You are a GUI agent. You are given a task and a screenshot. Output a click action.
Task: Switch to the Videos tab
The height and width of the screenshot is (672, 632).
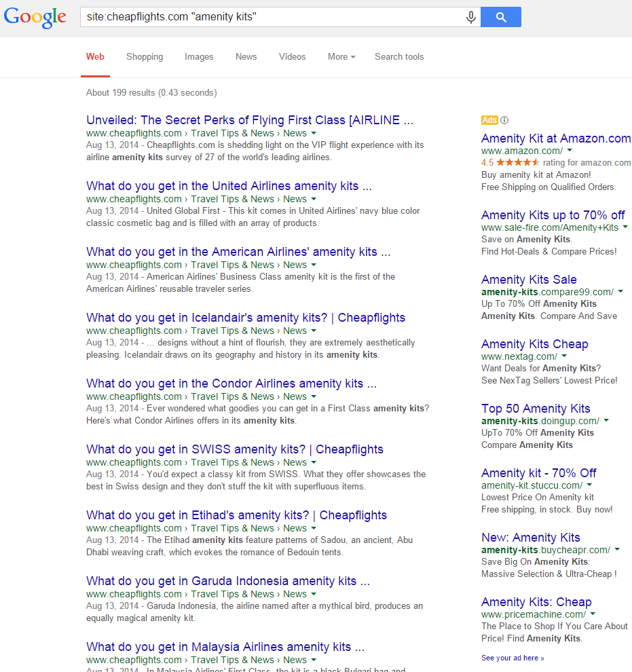pyautogui.click(x=292, y=56)
